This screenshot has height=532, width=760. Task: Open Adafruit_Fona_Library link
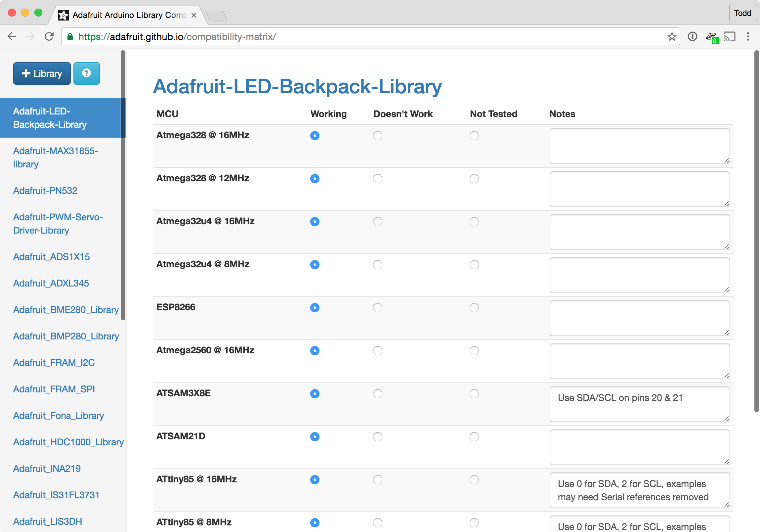(59, 416)
